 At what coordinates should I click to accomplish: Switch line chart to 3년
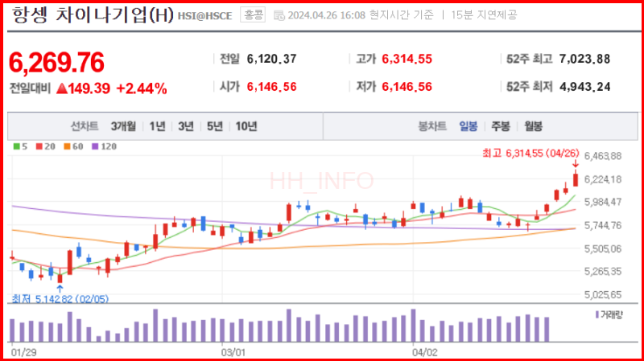[x=186, y=126]
